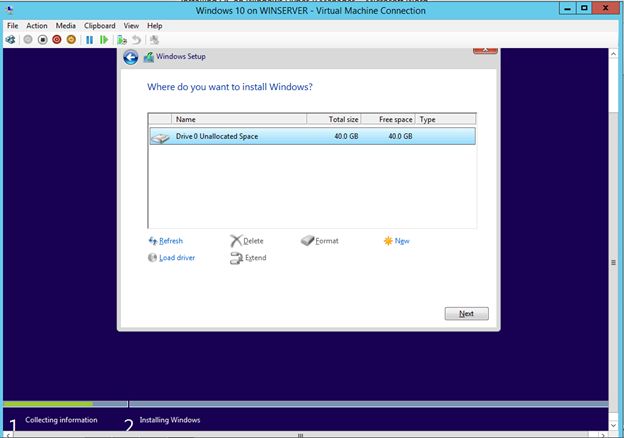
Task: Click the Checkpoint toolbar icon
Action: 122,40
